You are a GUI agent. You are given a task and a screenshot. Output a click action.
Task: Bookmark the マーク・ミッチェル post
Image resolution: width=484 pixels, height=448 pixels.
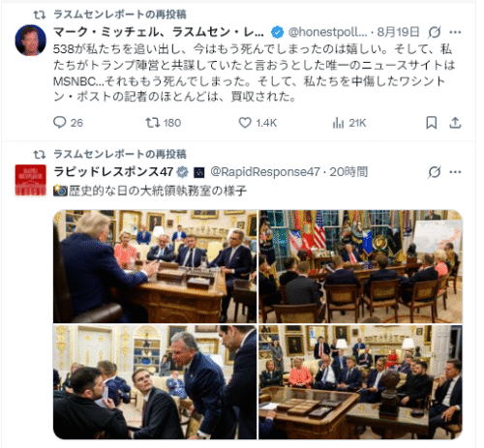[x=432, y=123]
